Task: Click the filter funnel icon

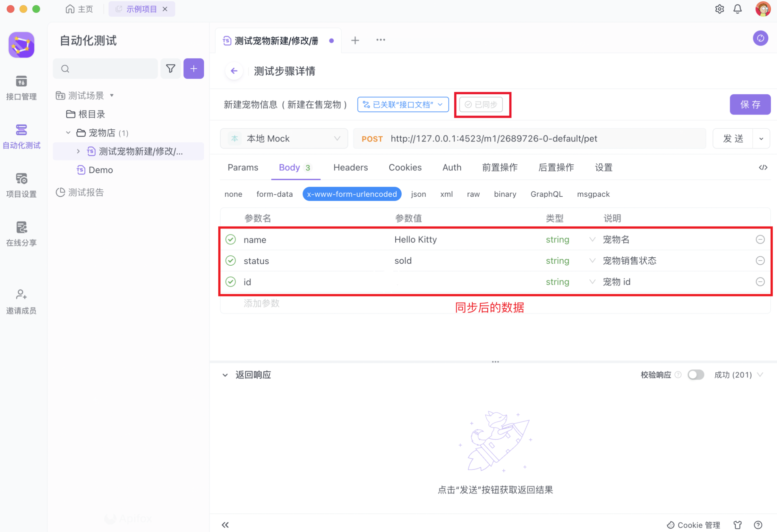Action: pos(171,69)
